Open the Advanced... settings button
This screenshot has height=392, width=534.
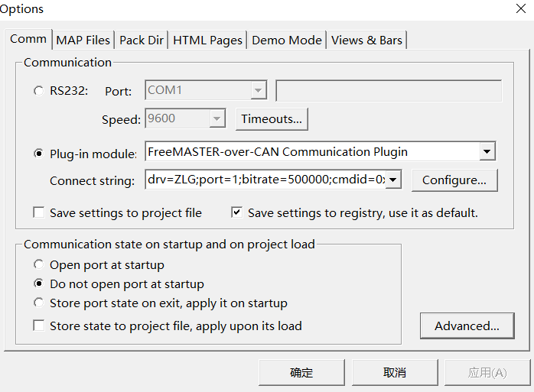pyautogui.click(x=467, y=326)
